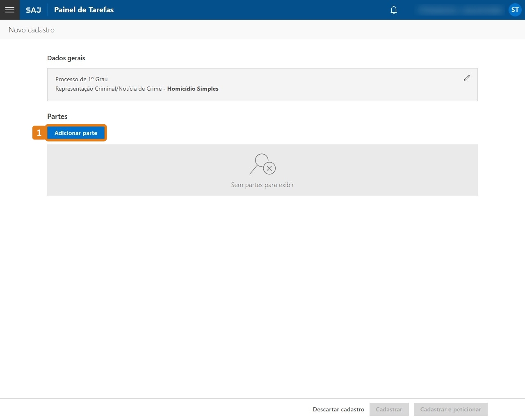Screen dimensions: 525x420
Task: Click Painel de Tarefas in the top bar
Action: (84, 10)
